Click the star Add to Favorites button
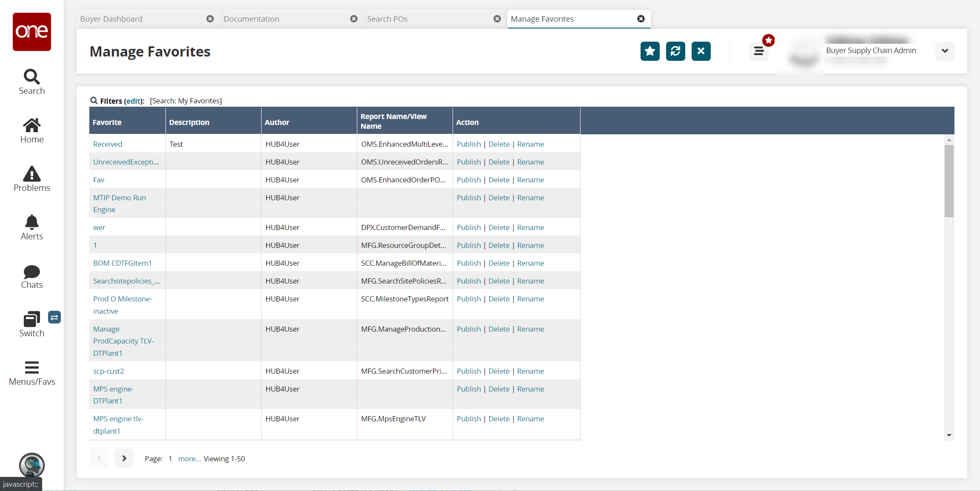 point(650,51)
